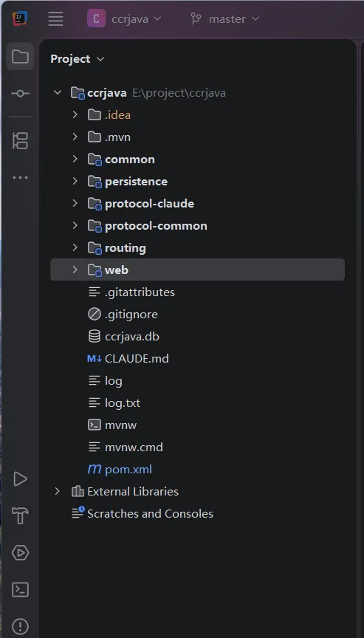Select the pom.xml file

pos(120,469)
